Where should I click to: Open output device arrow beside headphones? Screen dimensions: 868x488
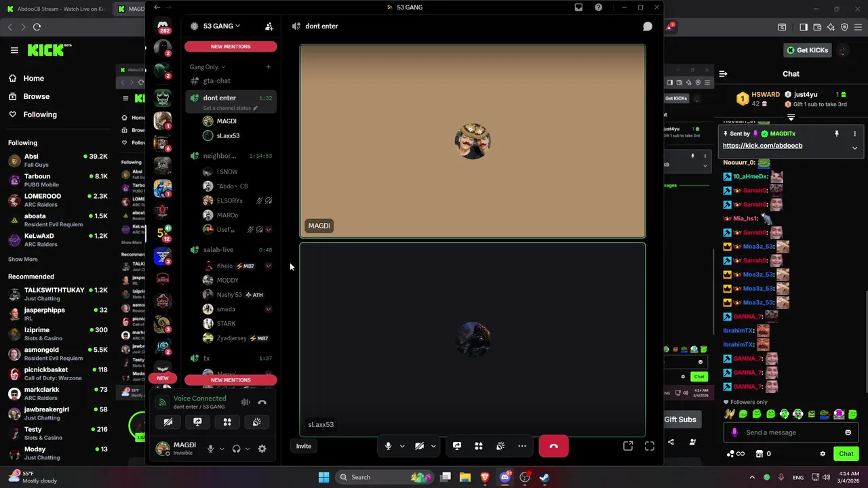pos(247,449)
